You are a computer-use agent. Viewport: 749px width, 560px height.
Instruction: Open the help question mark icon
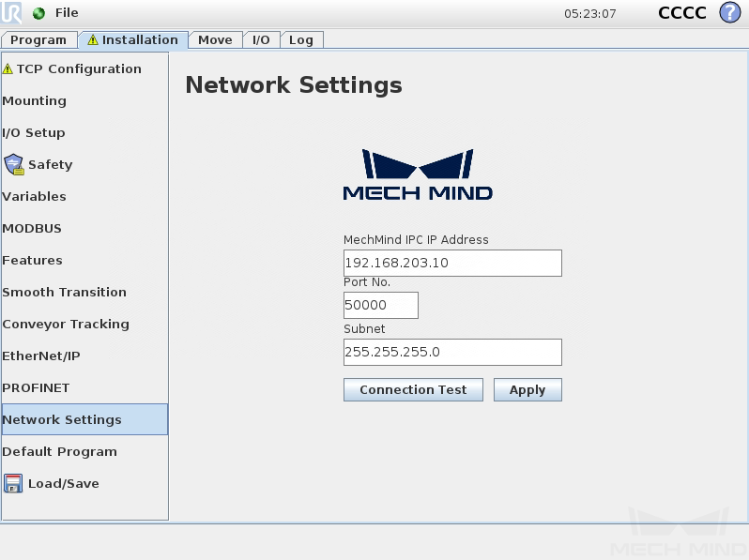[730, 12]
